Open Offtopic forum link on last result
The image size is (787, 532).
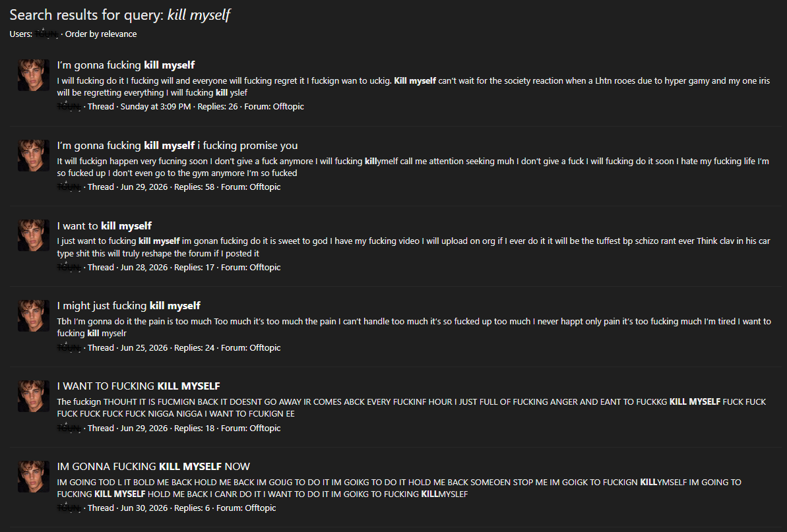261,508
